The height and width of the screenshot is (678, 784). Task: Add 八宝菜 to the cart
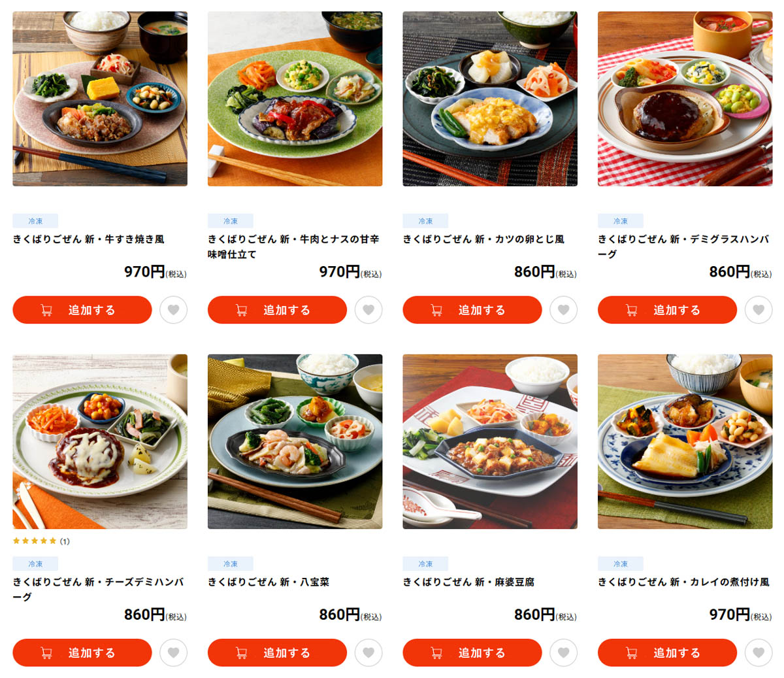pyautogui.click(x=277, y=653)
